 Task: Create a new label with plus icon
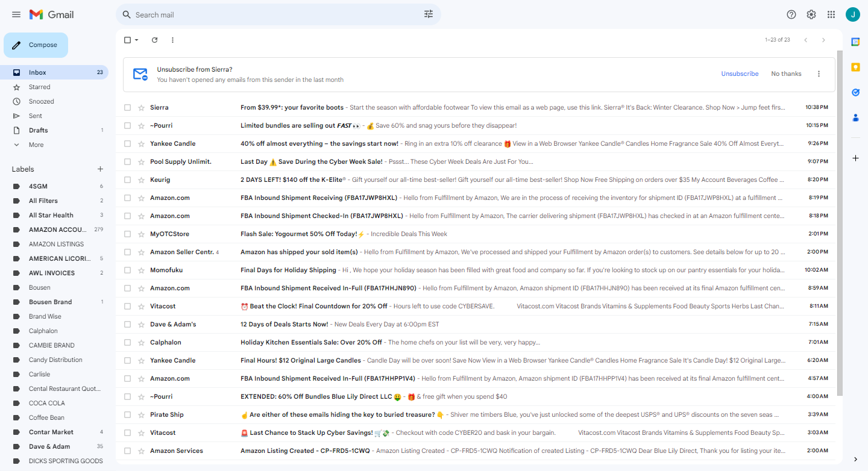pos(100,169)
